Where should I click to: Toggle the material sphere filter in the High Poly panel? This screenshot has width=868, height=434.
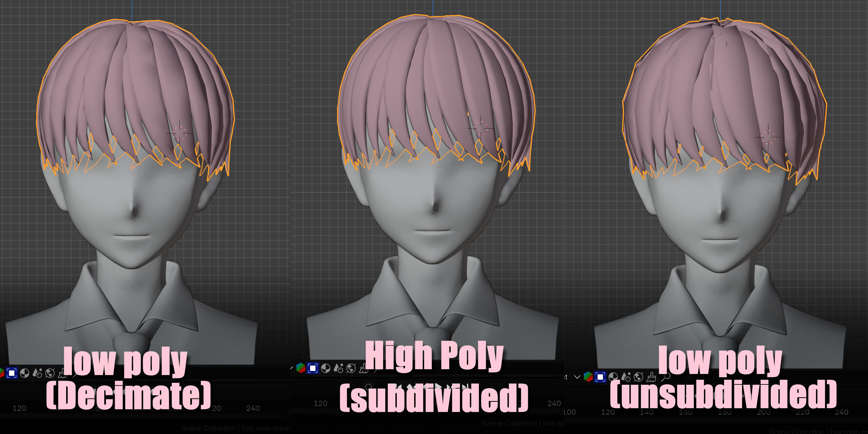coord(325,368)
